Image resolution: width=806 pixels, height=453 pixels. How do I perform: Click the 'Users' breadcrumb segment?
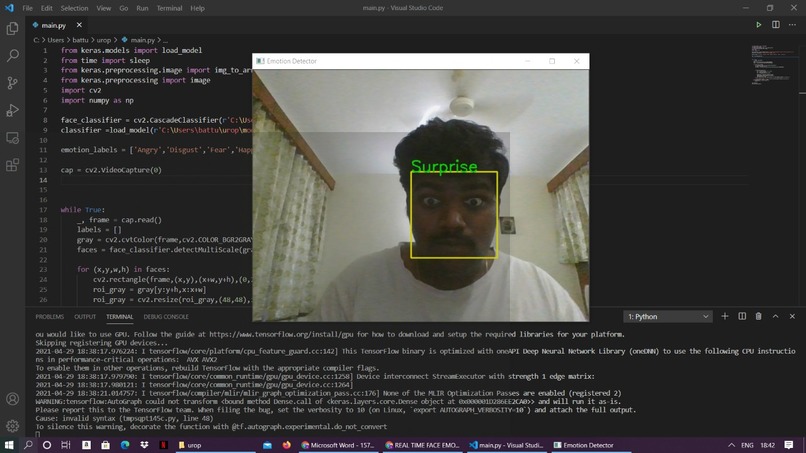pos(56,40)
